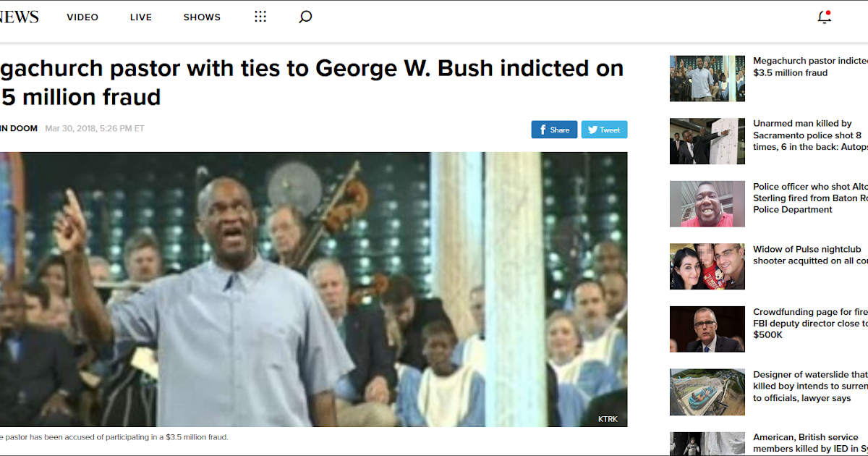Open the crowdfunding page for FBI deputy director story
Image resolution: width=868 pixels, height=456 pixels.
coord(810,324)
